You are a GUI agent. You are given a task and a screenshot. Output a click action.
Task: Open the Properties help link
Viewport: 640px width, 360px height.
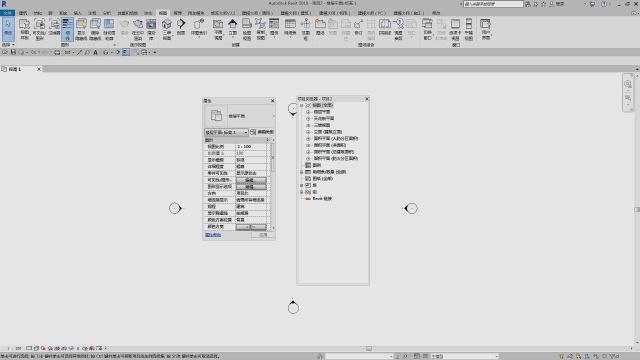213,235
